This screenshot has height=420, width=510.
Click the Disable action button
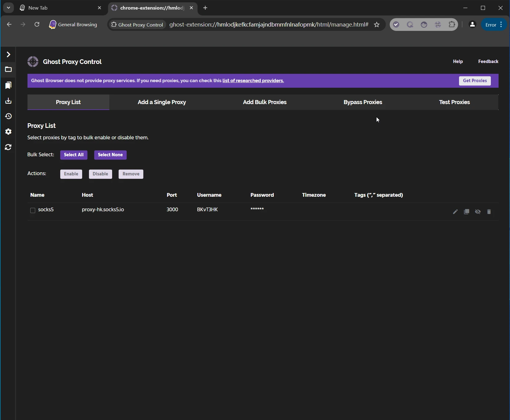click(x=100, y=174)
